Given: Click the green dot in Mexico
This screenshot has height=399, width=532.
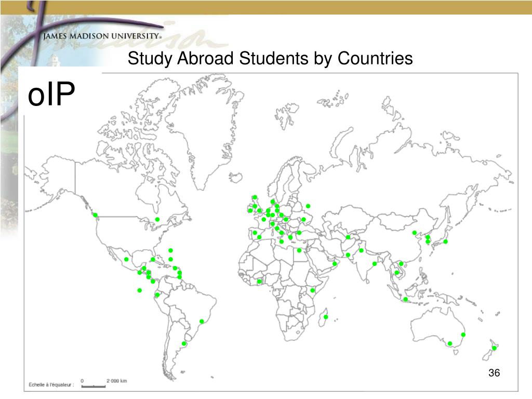Looking at the screenshot, I should pos(127,260).
